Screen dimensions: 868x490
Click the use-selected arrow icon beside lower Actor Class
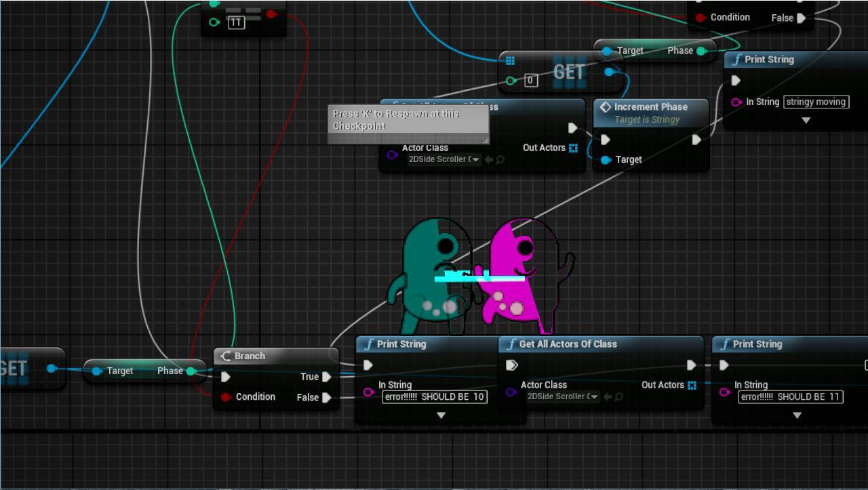click(x=608, y=396)
